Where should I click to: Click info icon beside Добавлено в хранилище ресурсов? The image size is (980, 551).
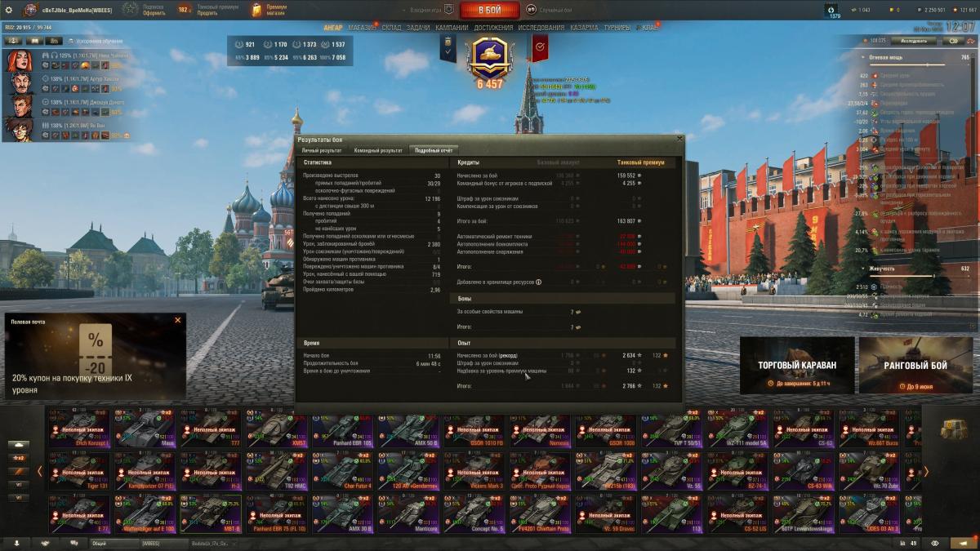tap(538, 282)
